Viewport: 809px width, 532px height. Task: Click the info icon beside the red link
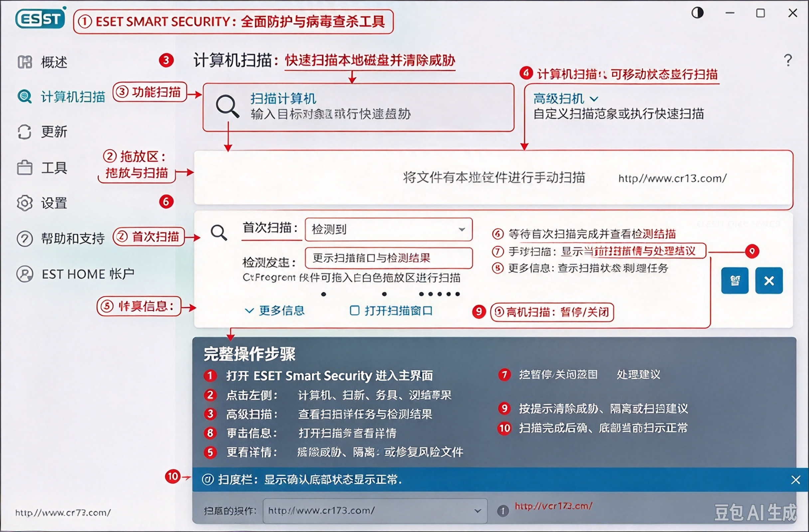point(503,511)
